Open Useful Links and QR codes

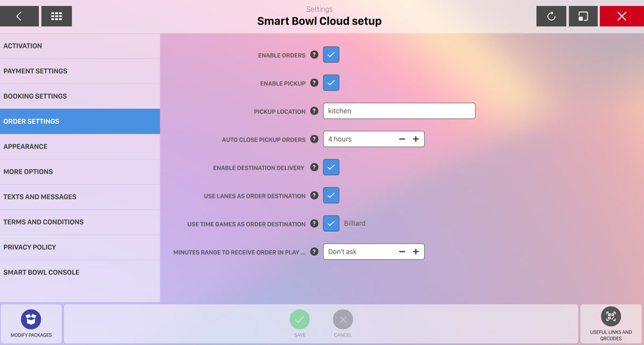coord(611,324)
